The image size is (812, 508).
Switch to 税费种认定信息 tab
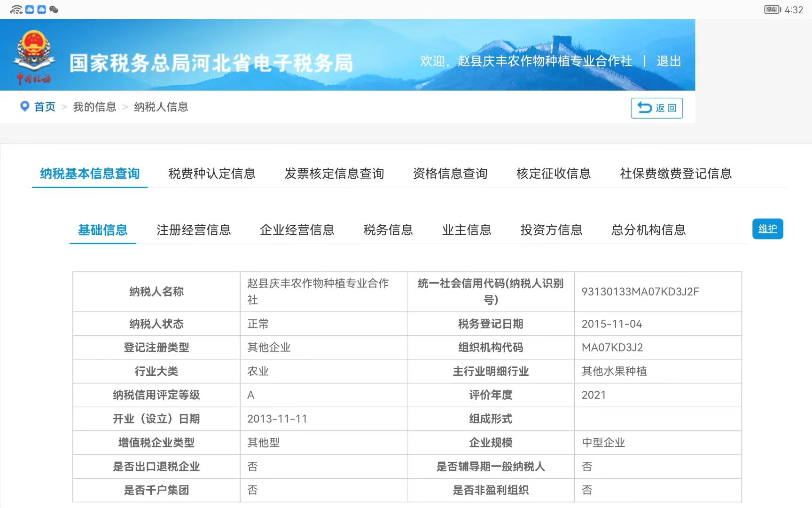coord(212,174)
